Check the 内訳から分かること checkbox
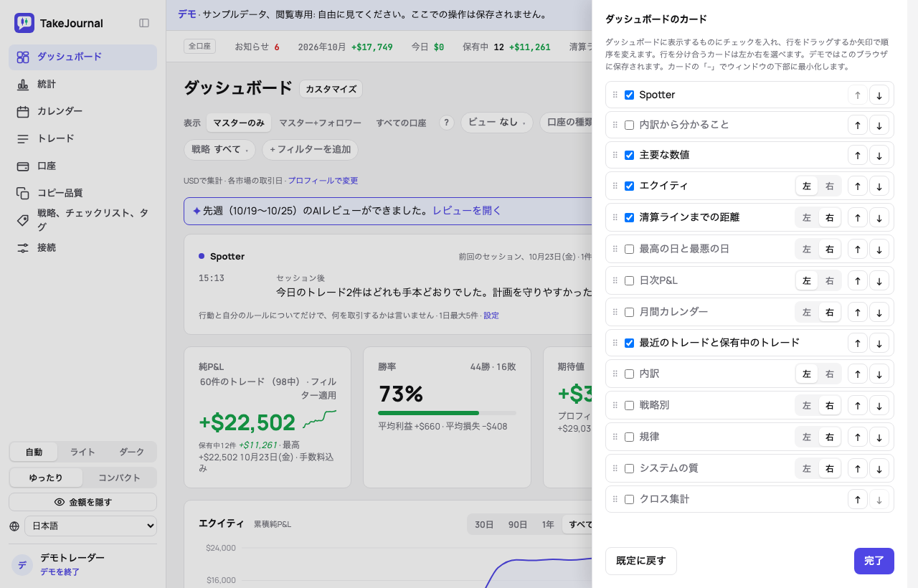This screenshot has width=918, height=588. click(629, 125)
